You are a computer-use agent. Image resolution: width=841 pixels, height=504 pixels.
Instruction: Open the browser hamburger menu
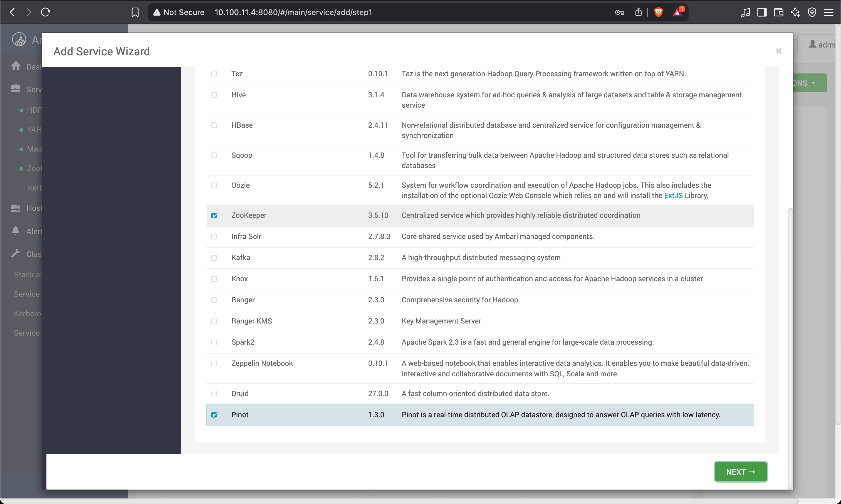coord(829,12)
